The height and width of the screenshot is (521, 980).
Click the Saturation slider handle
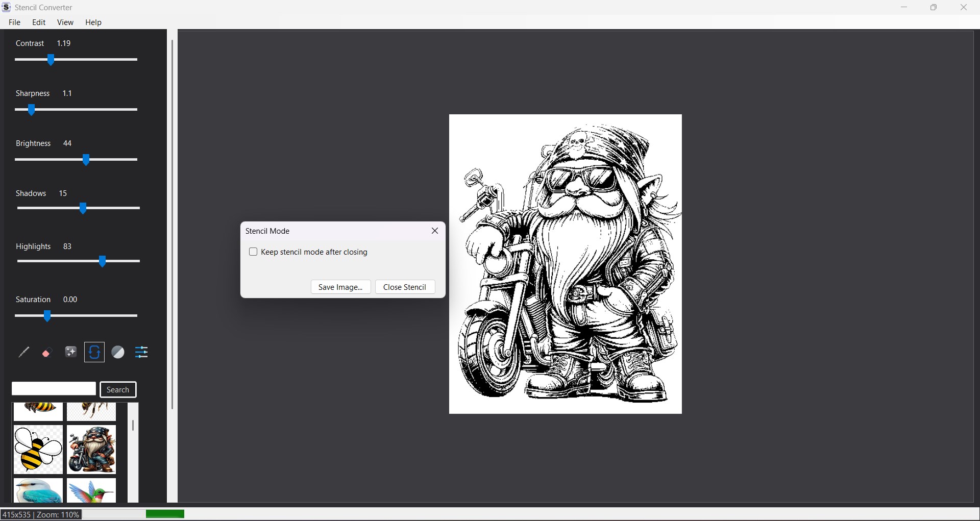pyautogui.click(x=47, y=316)
